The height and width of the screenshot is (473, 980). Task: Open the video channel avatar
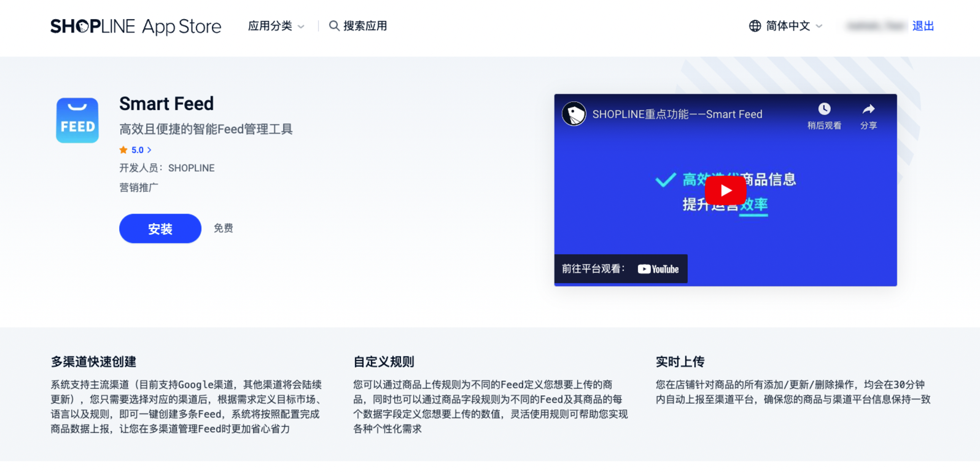574,114
